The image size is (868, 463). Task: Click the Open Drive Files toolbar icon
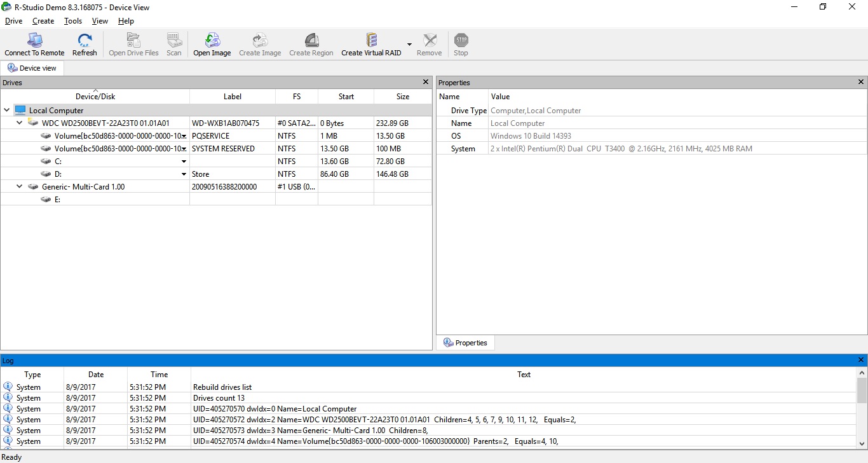pos(133,40)
